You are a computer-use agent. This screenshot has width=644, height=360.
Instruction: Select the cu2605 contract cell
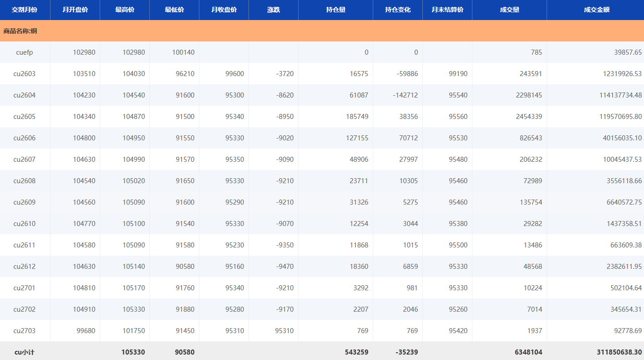(x=25, y=117)
